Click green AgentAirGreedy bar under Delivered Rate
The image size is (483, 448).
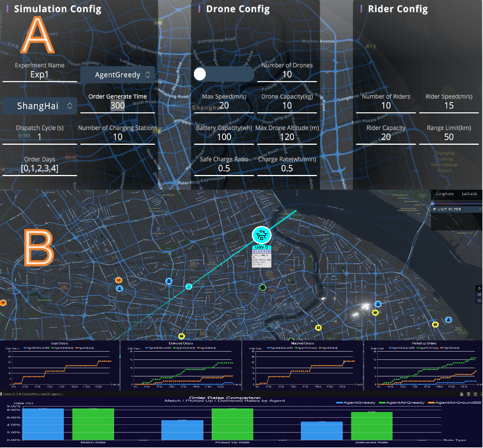click(x=372, y=426)
